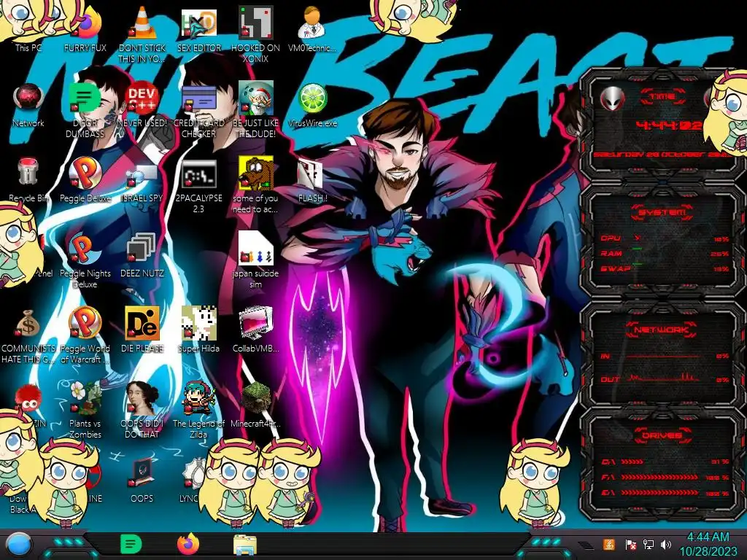Open the Network desktop icon
This screenshot has height=560, width=747.
pyautogui.click(x=28, y=105)
